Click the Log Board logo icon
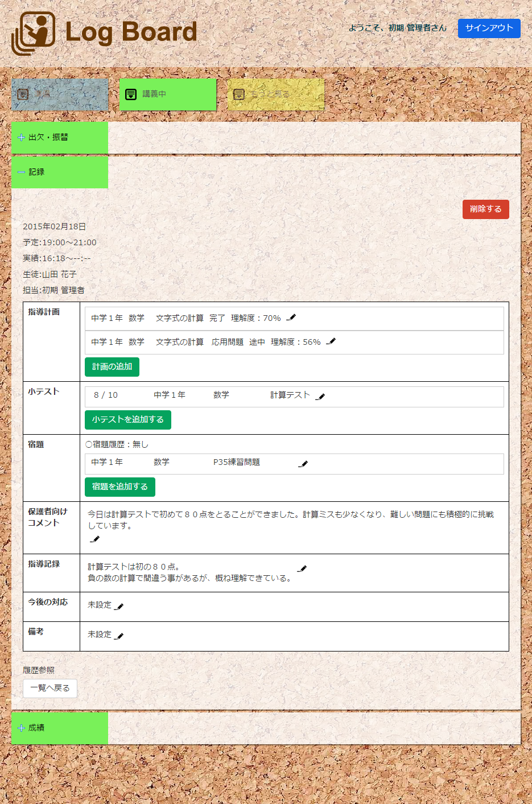Screen dimensions: 532x804 (34, 33)
